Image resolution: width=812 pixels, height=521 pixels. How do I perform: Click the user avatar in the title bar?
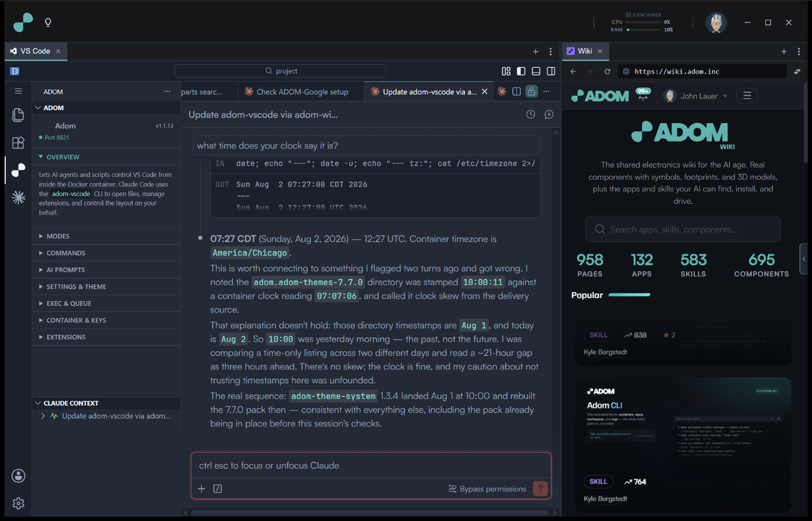(x=716, y=23)
